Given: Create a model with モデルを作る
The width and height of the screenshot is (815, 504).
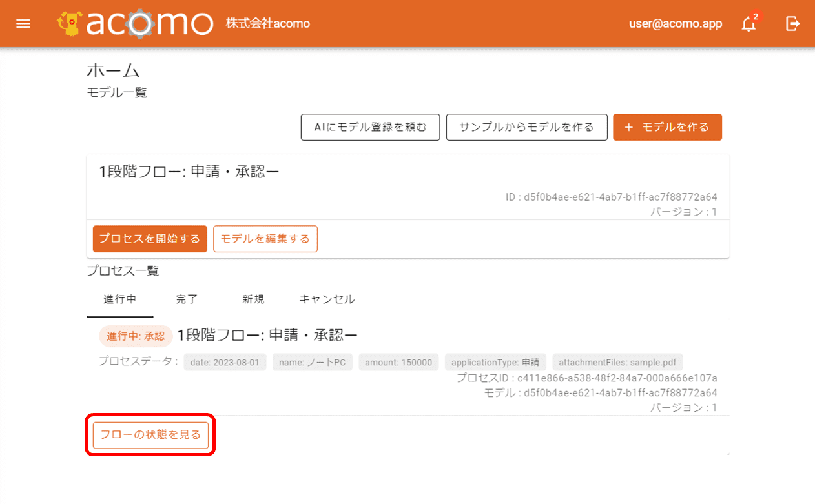Looking at the screenshot, I should click(667, 127).
